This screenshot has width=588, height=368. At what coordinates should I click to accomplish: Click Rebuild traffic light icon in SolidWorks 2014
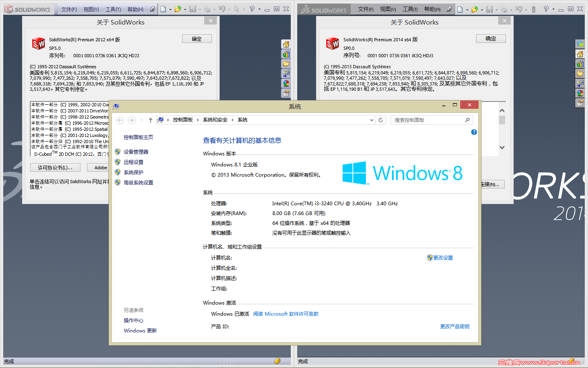pyautogui.click(x=534, y=9)
